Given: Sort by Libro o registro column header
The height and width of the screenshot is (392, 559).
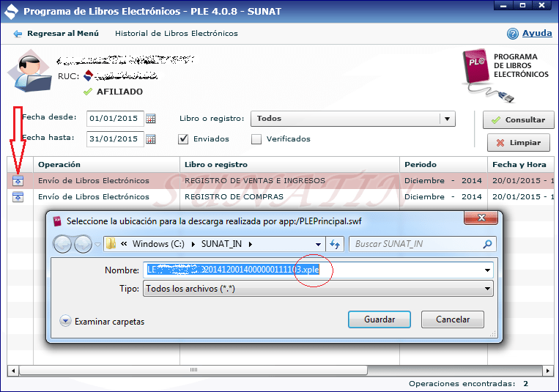Looking at the screenshot, I should [x=290, y=164].
